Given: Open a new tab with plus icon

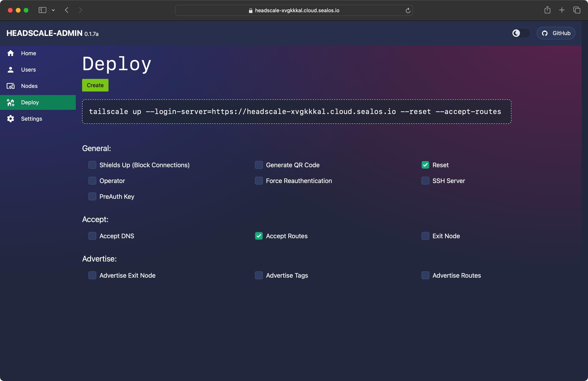Looking at the screenshot, I should coord(562,10).
